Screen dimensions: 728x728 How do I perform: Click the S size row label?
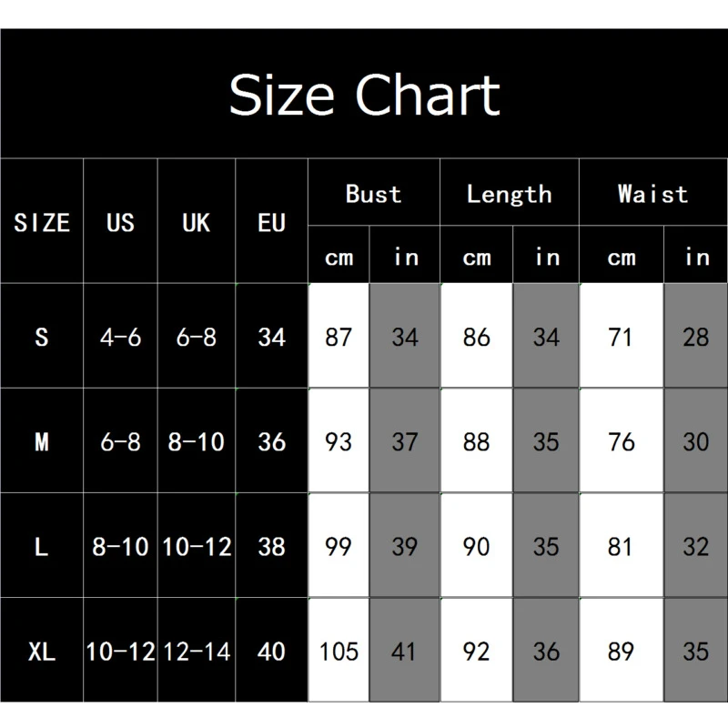(42, 337)
